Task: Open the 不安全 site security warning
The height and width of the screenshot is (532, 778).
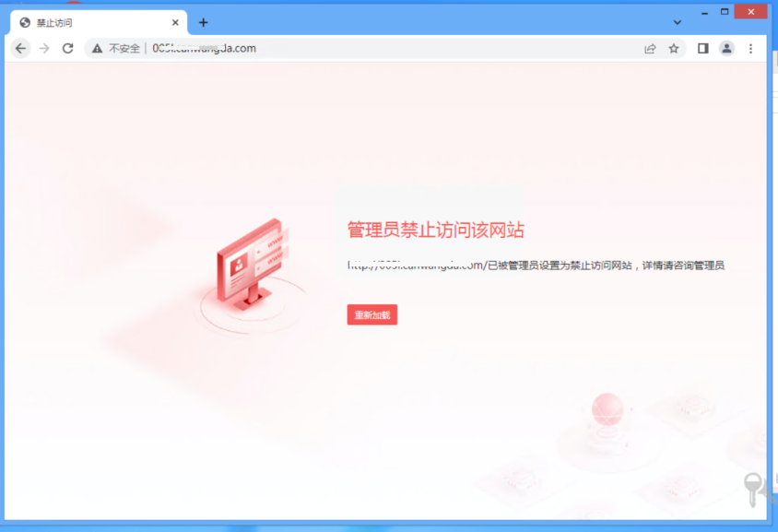Action: point(116,48)
